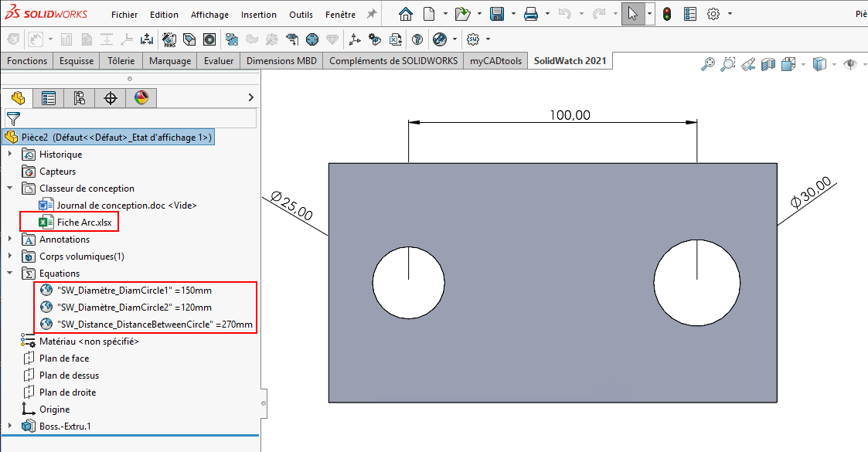The image size is (868, 452).
Task: Toggle the pin on the menu bar
Action: (x=372, y=14)
